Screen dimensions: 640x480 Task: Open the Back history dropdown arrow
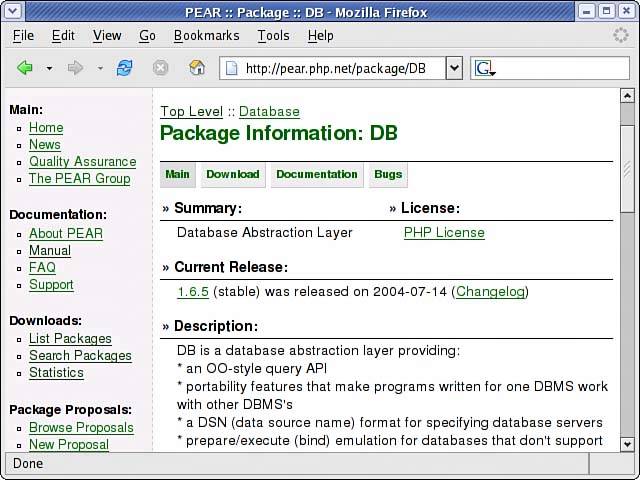tap(49, 69)
